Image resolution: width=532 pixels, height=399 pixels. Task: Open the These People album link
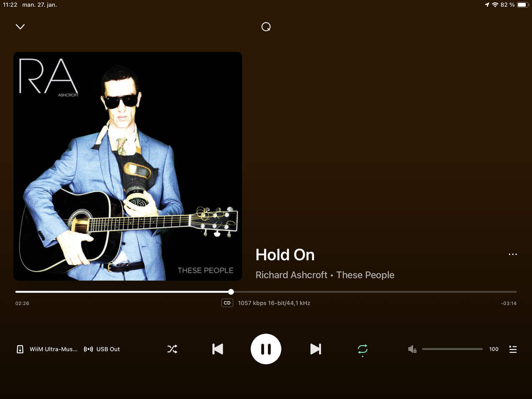tap(365, 275)
